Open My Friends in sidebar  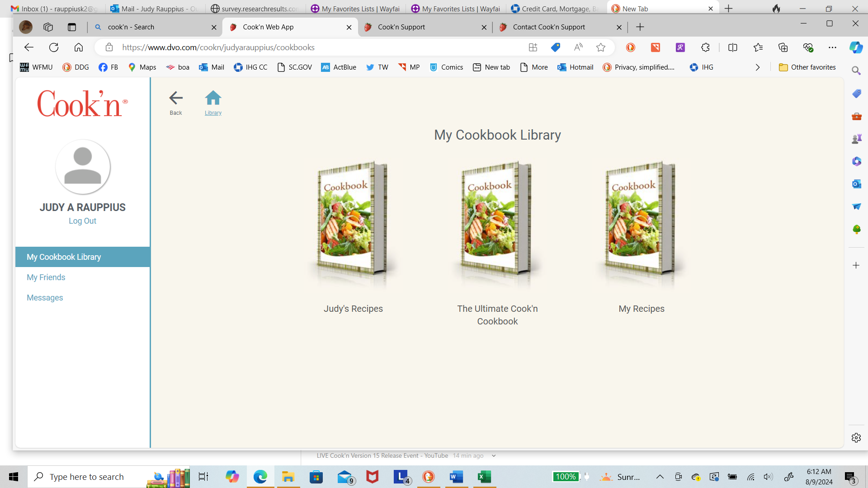click(46, 277)
